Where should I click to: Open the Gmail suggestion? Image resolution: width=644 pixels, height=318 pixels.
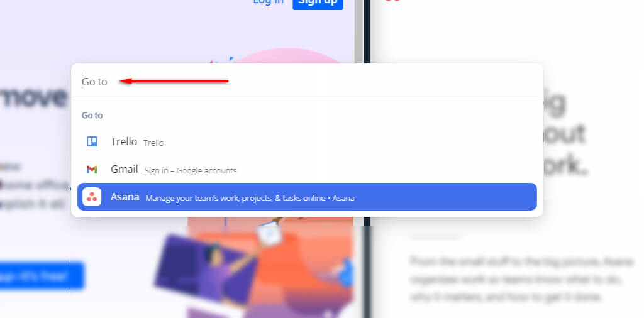(x=307, y=169)
